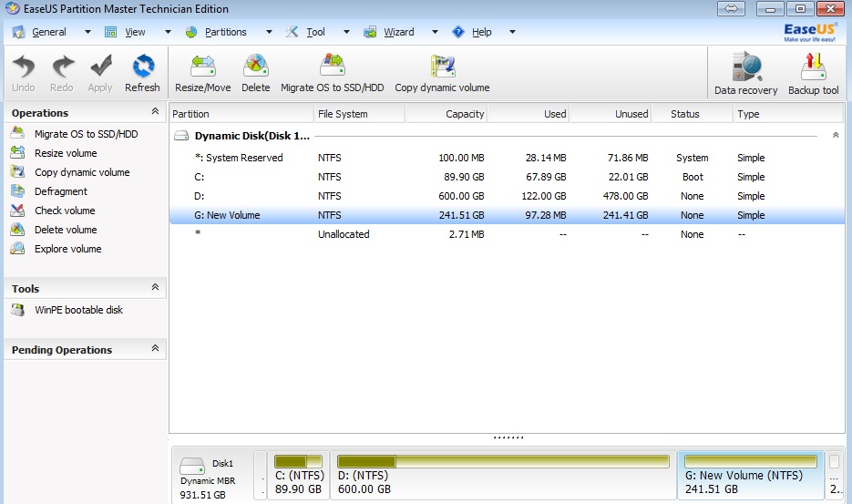Click the double-arrow window switch button
The width and height of the screenshot is (852, 504).
(731, 9)
